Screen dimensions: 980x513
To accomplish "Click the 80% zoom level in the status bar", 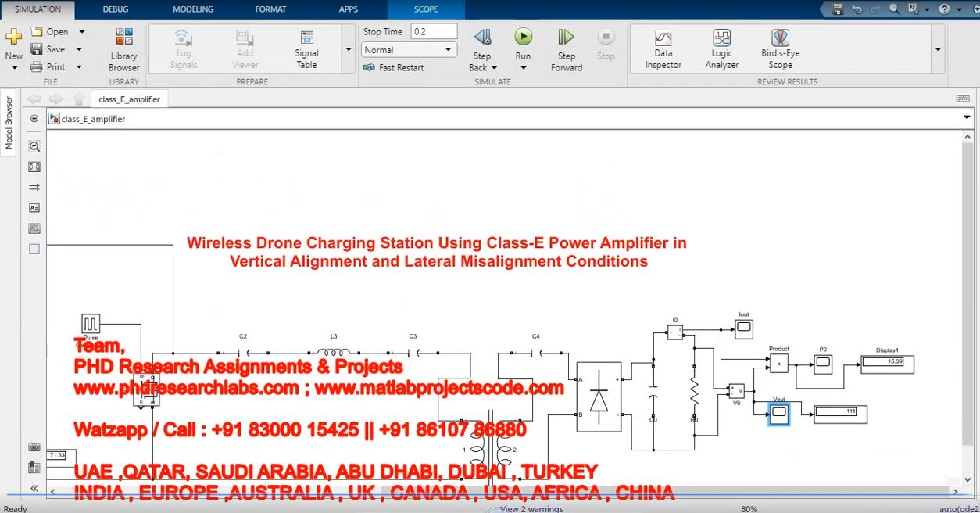I will pyautogui.click(x=749, y=508).
